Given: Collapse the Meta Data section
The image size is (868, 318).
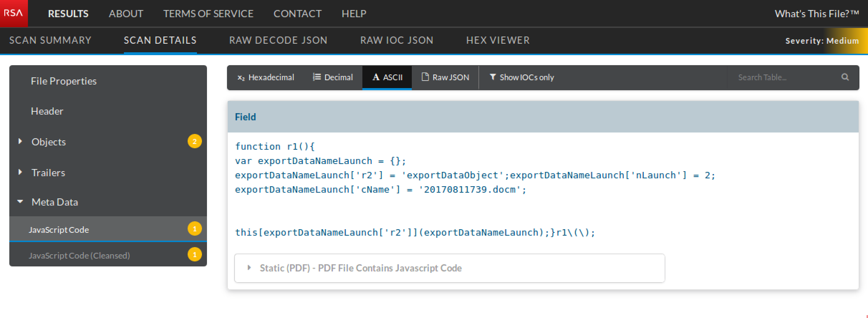Looking at the screenshot, I should [x=20, y=202].
